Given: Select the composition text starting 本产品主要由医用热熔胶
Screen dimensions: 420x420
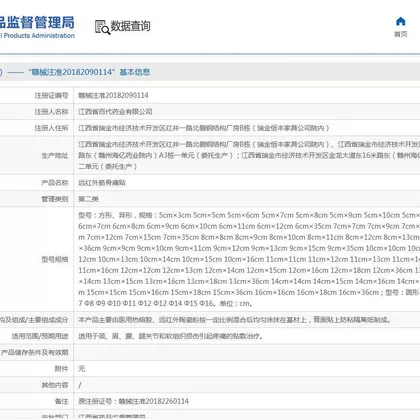Looking at the screenshot, I should point(235,320).
